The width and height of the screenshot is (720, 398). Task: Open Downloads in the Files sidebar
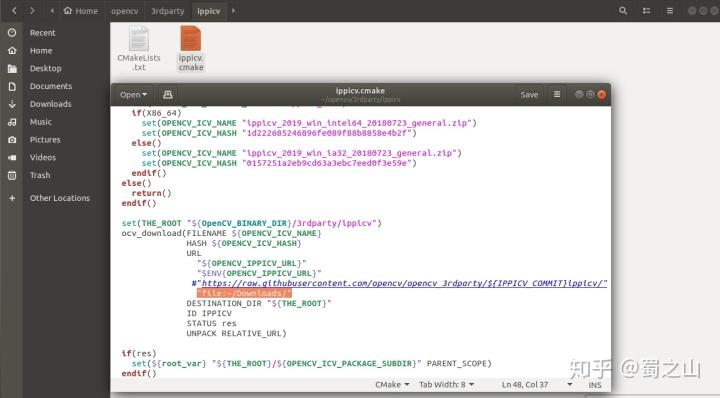point(51,104)
